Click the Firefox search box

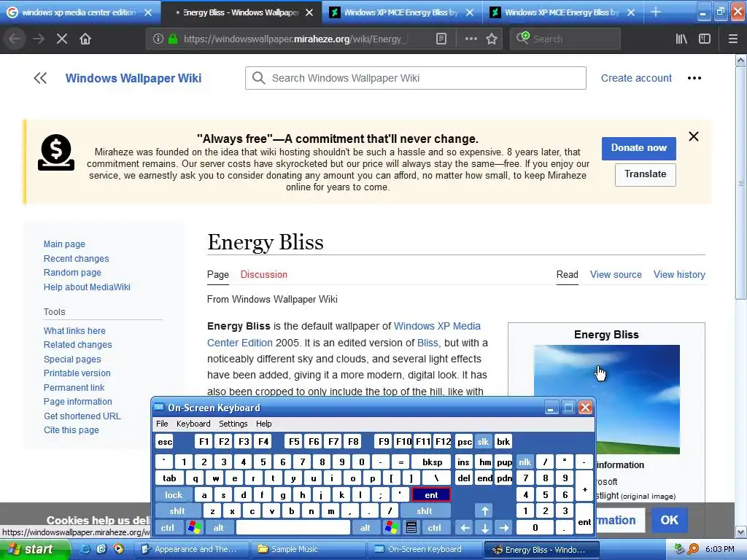(565, 39)
